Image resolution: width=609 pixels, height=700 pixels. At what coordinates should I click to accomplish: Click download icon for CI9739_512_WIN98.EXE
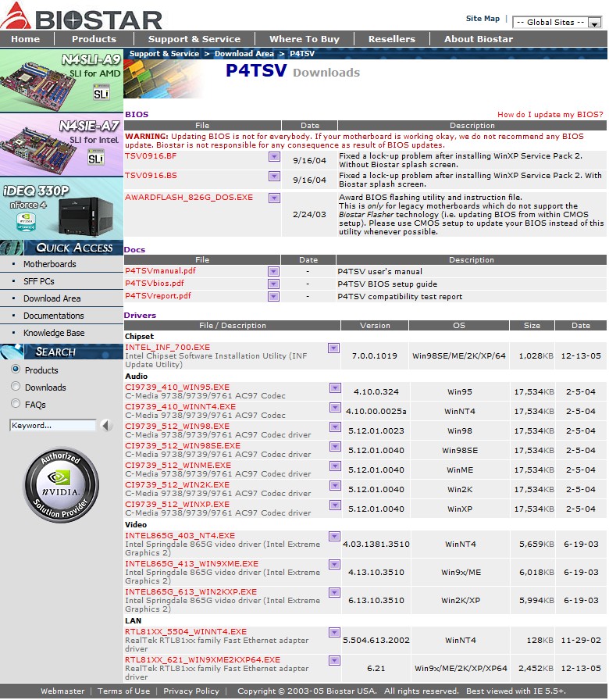pyautogui.click(x=335, y=427)
